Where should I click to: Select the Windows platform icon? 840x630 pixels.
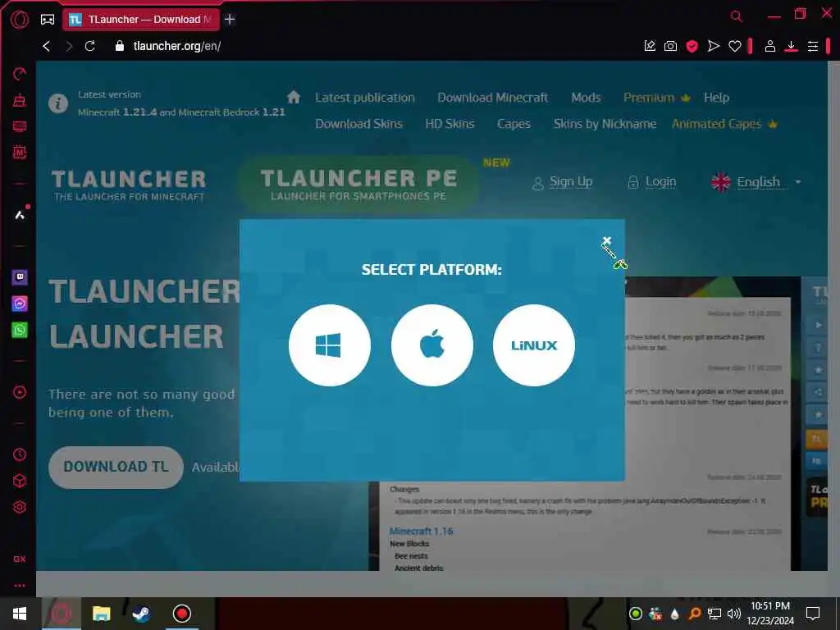[330, 345]
